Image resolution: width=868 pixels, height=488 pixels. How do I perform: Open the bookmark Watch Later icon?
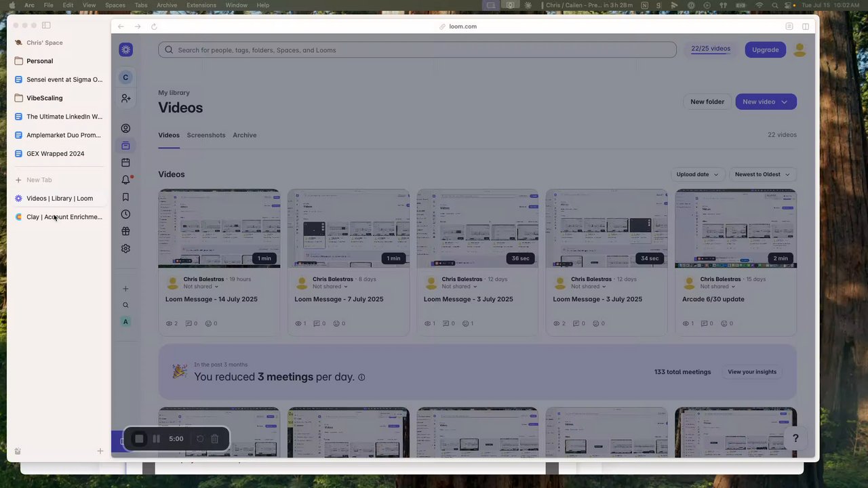tap(125, 197)
